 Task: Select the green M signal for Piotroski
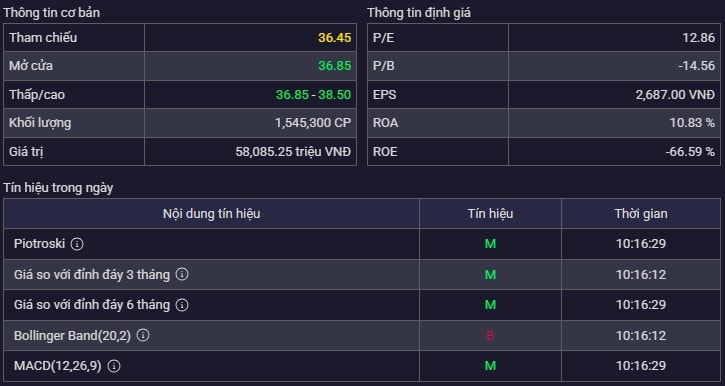pyautogui.click(x=490, y=244)
